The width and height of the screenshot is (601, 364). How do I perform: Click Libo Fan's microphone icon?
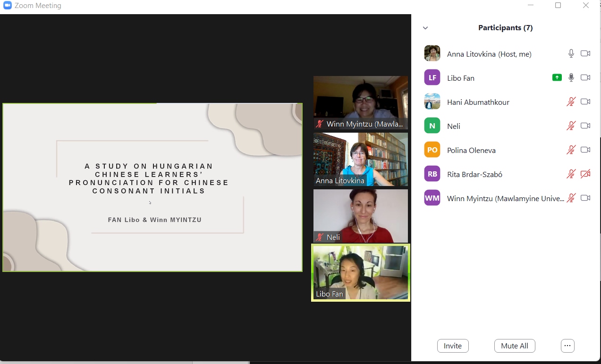click(x=571, y=77)
